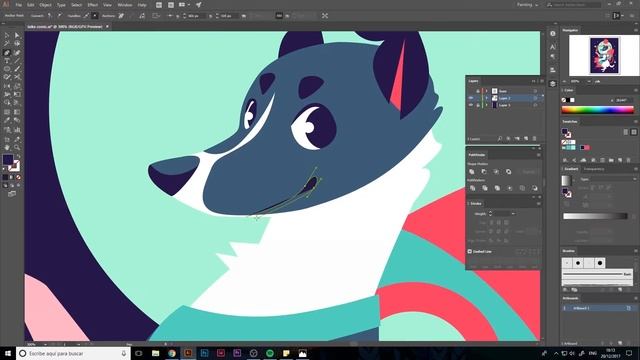640x360 pixels.
Task: Select the Shape Builder tool
Action: [7, 102]
